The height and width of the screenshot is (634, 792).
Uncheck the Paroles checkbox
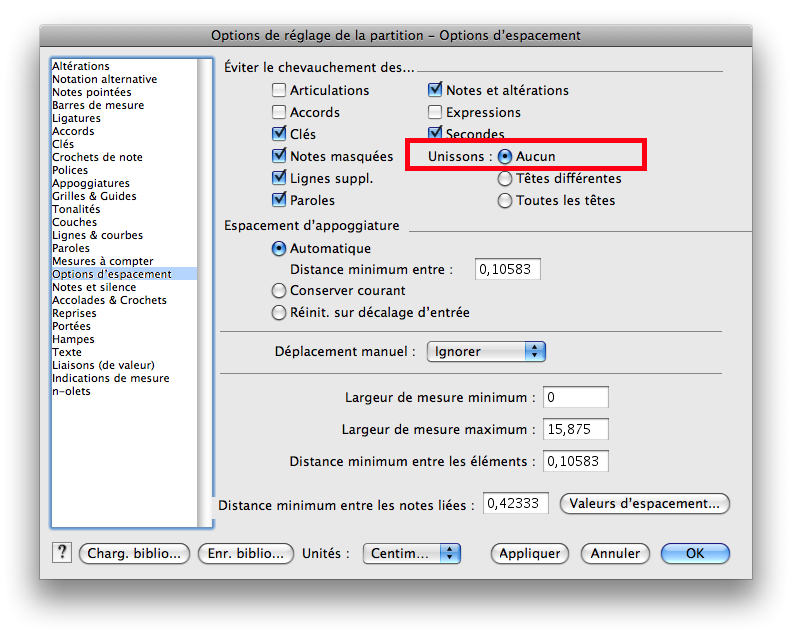coord(279,200)
